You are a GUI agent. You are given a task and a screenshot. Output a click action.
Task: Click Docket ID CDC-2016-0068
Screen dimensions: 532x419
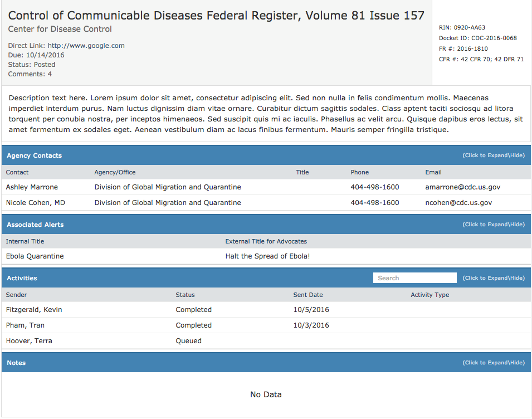(x=478, y=38)
